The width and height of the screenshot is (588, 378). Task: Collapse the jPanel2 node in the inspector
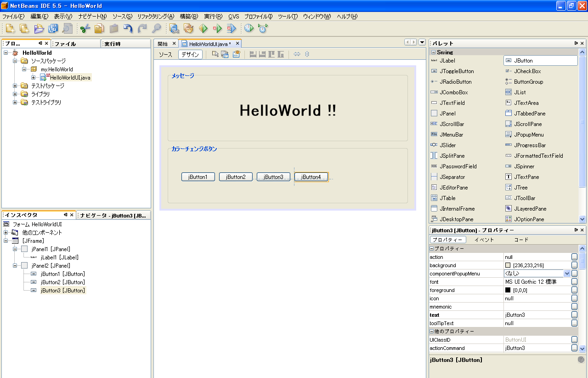click(x=15, y=266)
